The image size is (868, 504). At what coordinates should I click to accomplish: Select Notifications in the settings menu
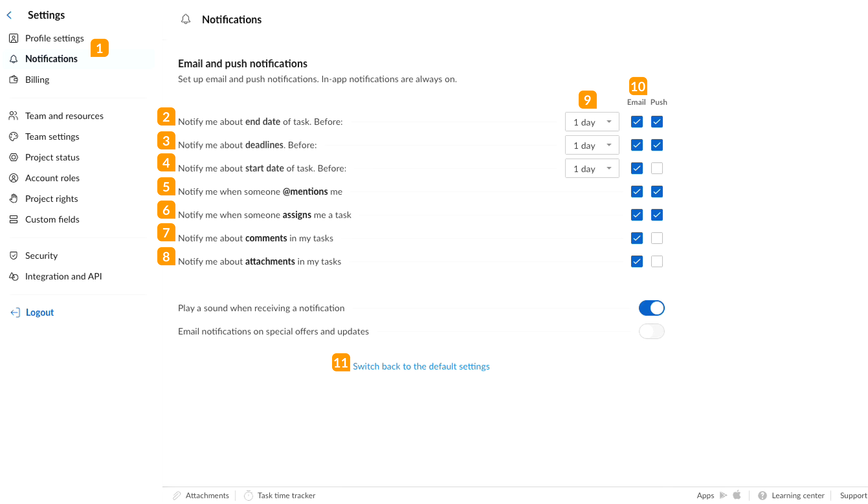tap(51, 59)
